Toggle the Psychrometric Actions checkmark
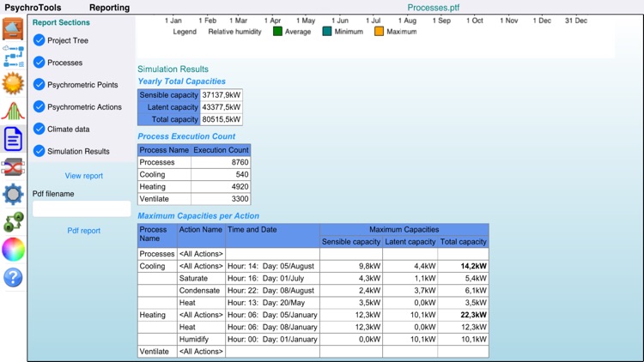The image size is (644, 362). (39, 106)
